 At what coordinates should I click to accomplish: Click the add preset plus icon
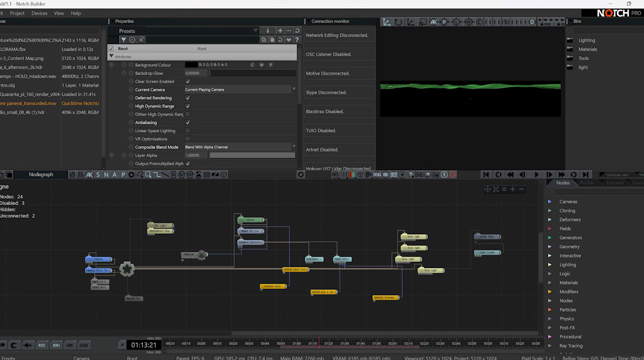coord(280,31)
